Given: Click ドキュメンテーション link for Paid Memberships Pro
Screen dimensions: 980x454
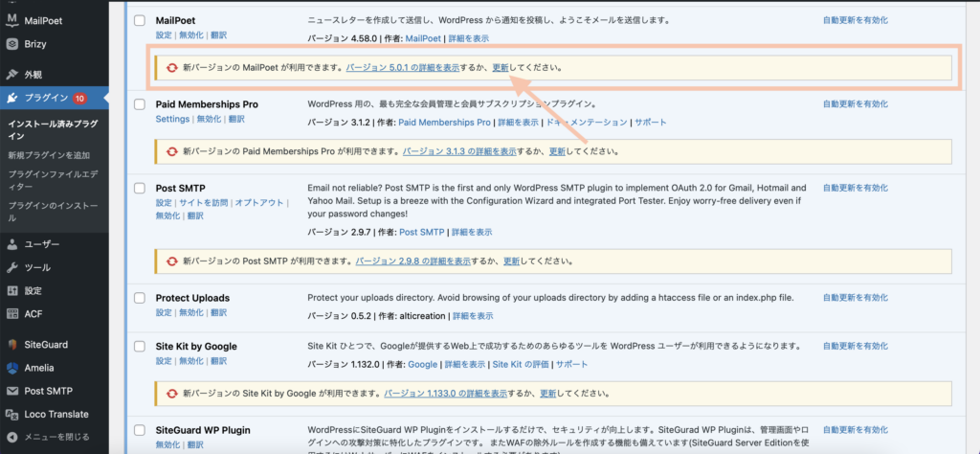Looking at the screenshot, I should 587,123.
